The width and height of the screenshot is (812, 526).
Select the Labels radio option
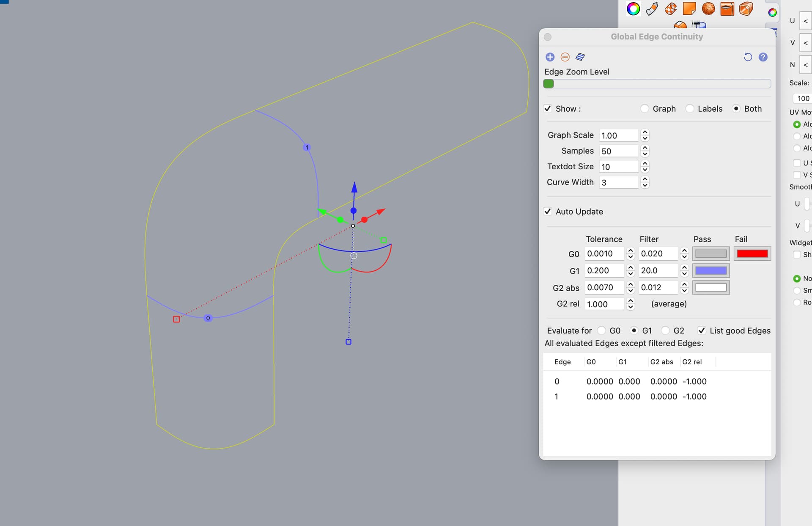tap(689, 109)
